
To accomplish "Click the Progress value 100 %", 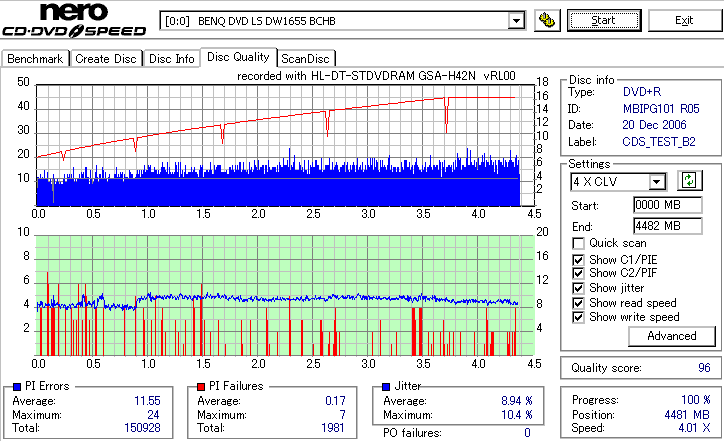I will (x=696, y=400).
